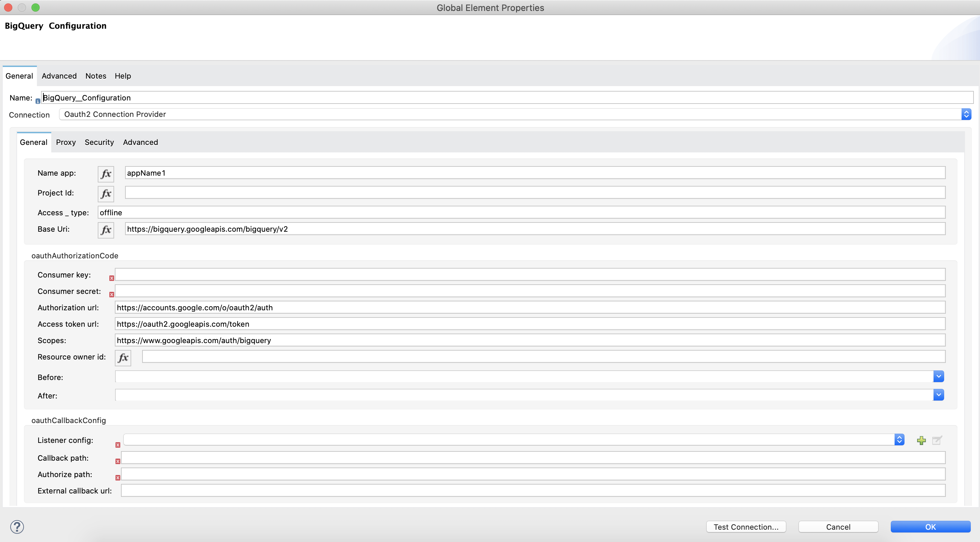Click the fx icon next to Base Uri
This screenshot has height=542, width=980.
tap(105, 229)
